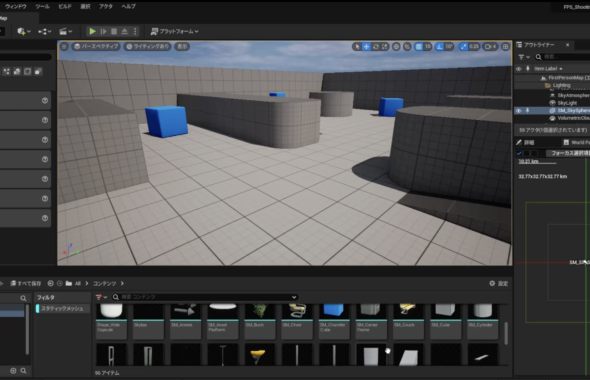
Task: Open the viewport options hamburger menu
Action: pyautogui.click(x=64, y=47)
